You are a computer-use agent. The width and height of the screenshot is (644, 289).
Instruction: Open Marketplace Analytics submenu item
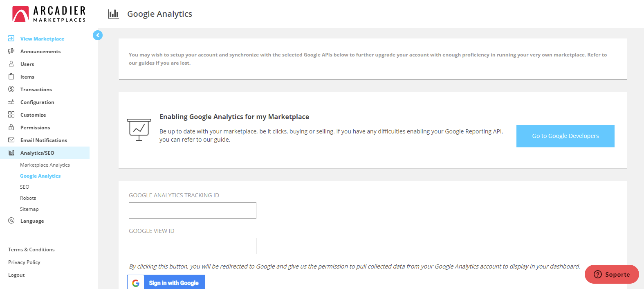(45, 165)
